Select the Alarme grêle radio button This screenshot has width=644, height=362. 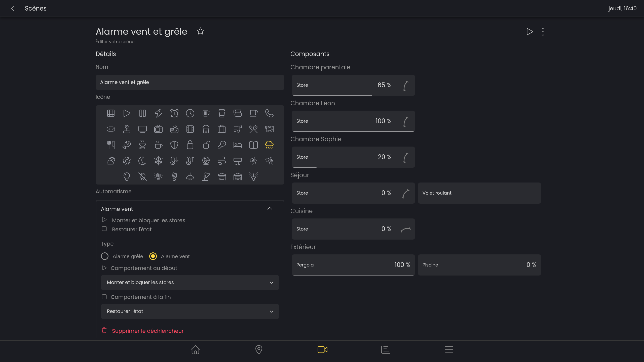105,256
